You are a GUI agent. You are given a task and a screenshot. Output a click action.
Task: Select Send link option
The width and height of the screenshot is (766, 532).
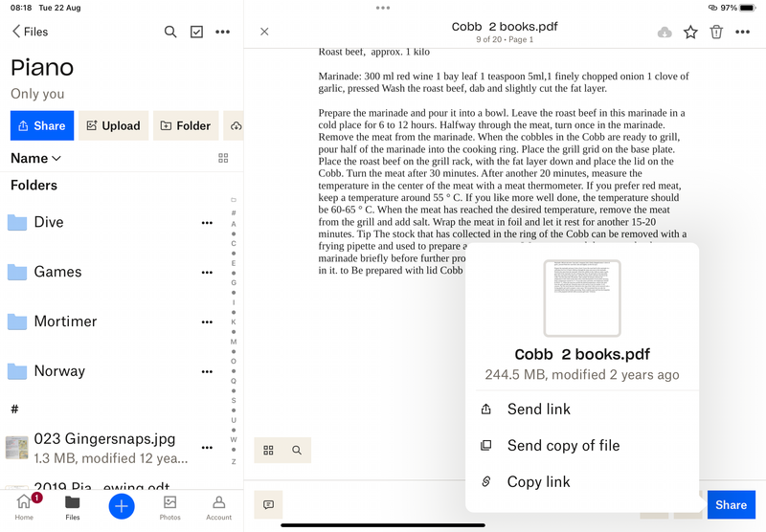pos(582,409)
